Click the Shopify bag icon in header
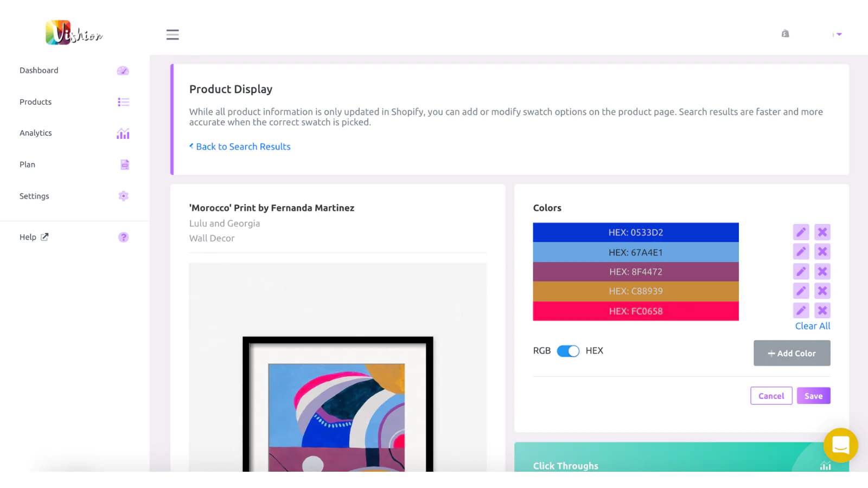This screenshot has width=868, height=488. pyautogui.click(x=785, y=34)
